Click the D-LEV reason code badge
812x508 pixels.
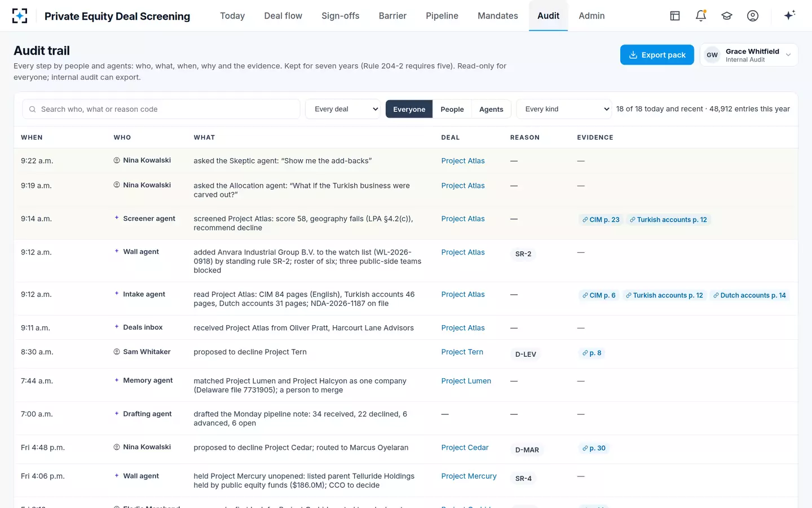pos(526,354)
